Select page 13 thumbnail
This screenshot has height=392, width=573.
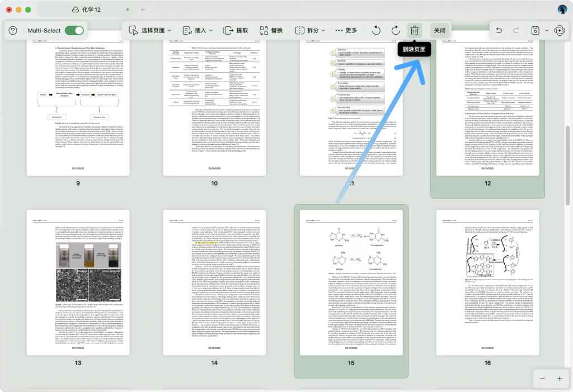pyautogui.click(x=78, y=282)
